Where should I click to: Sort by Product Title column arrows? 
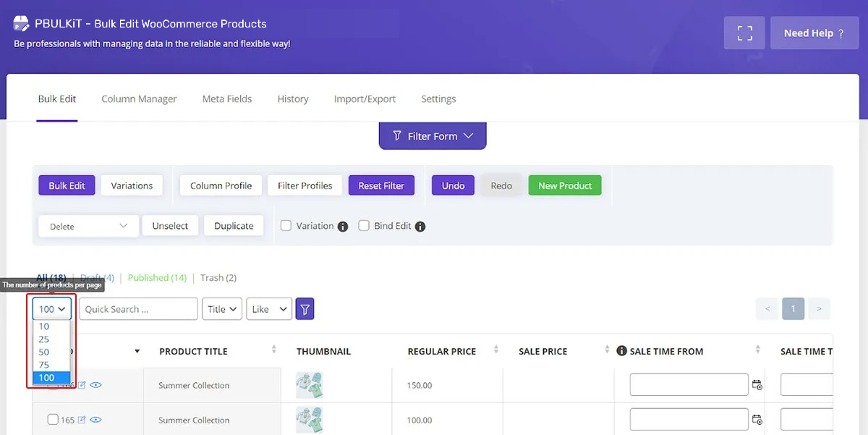point(274,350)
